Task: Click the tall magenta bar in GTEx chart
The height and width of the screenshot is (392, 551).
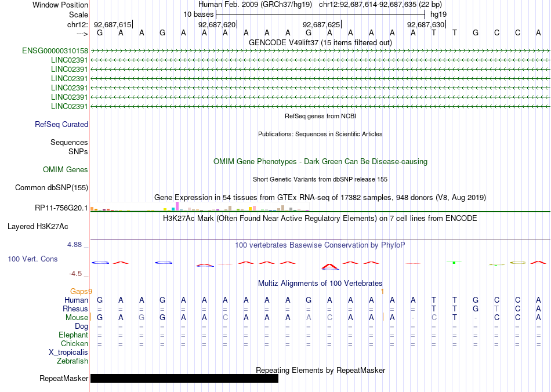Action: click(177, 206)
